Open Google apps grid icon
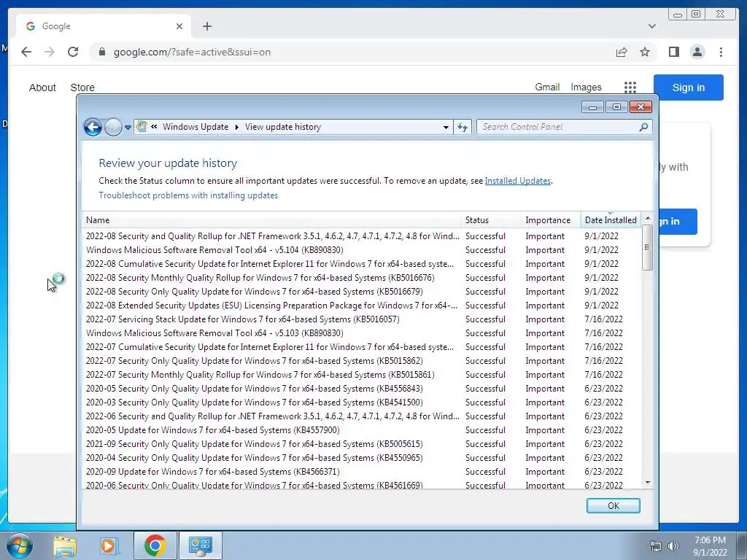 (x=630, y=87)
